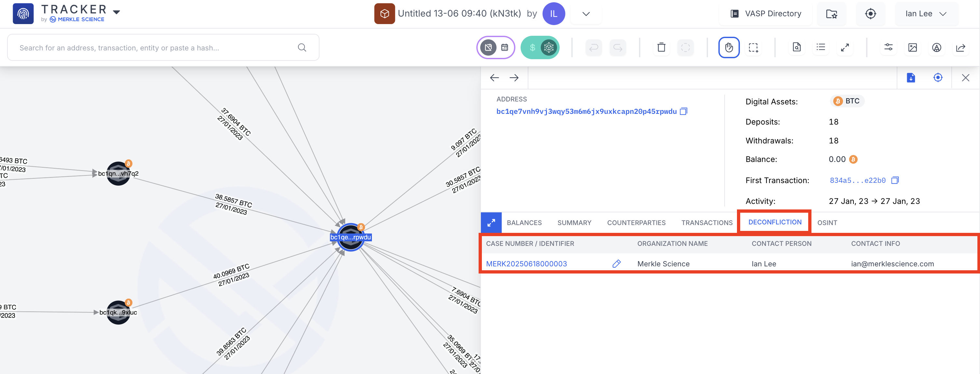The width and height of the screenshot is (980, 374).
Task: Go back with panel left arrow
Action: click(x=494, y=78)
